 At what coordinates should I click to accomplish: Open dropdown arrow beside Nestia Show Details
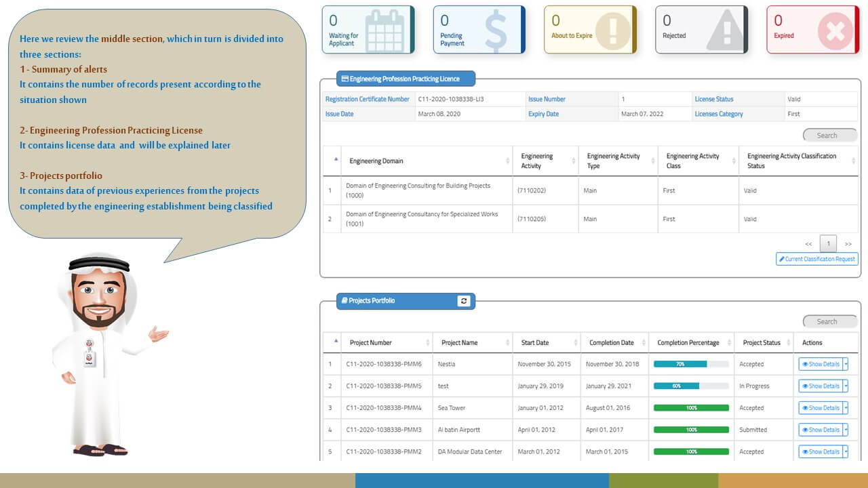coord(846,365)
